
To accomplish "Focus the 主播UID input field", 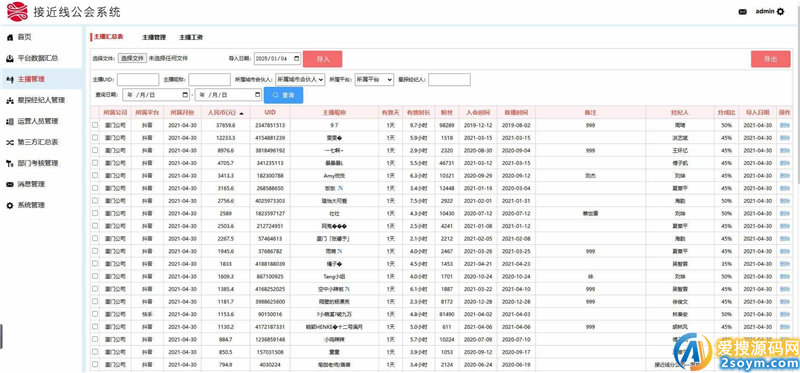I will [x=138, y=80].
